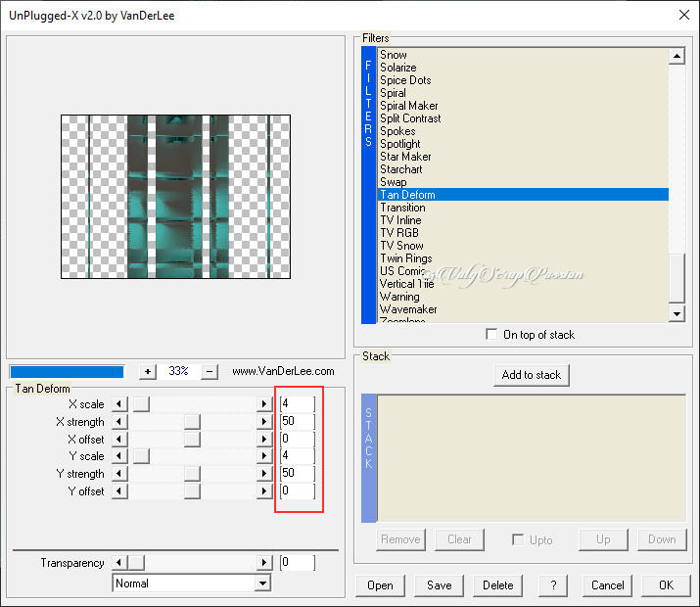The height and width of the screenshot is (607, 700).
Task: Click the Save button
Action: click(x=440, y=585)
